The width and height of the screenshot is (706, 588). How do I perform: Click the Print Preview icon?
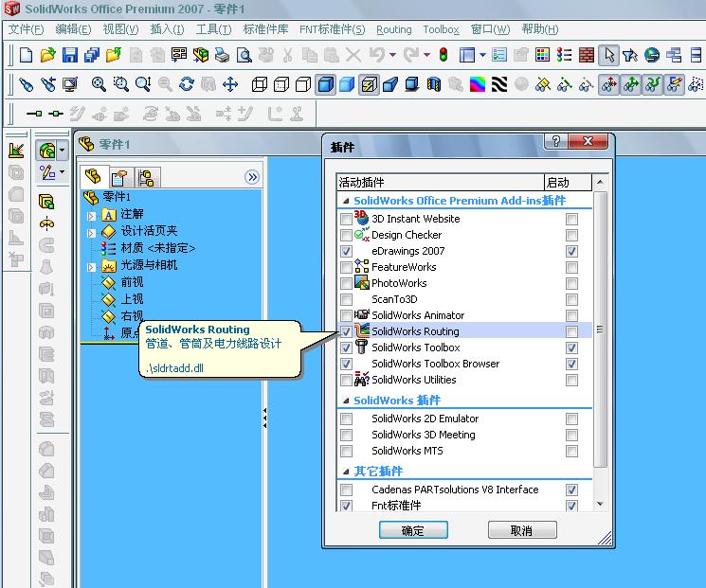[244, 55]
